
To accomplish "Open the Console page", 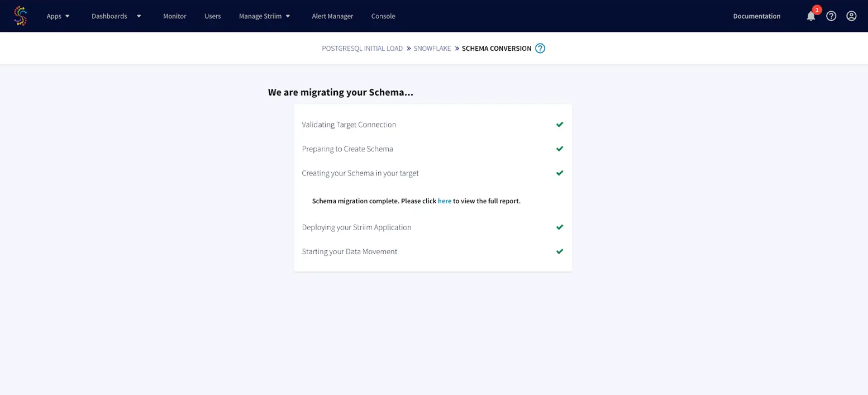I will pos(383,16).
